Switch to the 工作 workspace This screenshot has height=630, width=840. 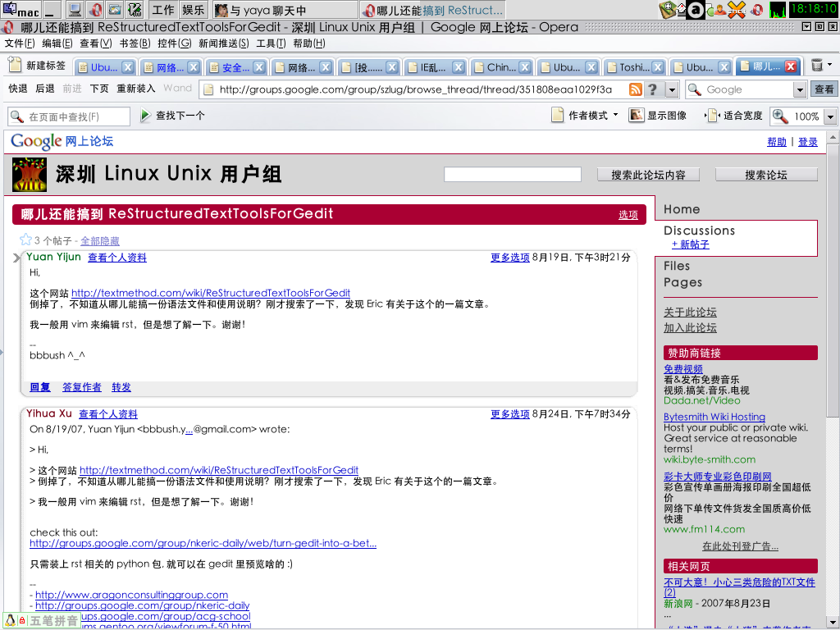(x=162, y=10)
